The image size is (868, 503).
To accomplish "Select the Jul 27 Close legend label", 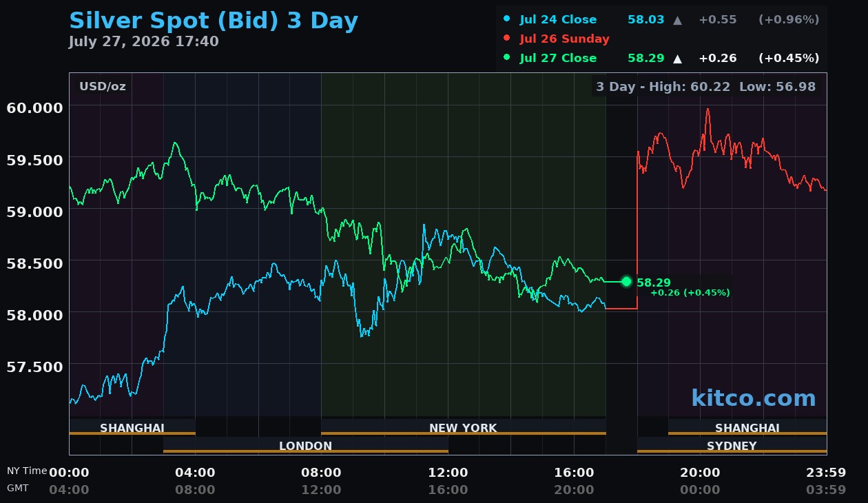I will click(x=558, y=58).
